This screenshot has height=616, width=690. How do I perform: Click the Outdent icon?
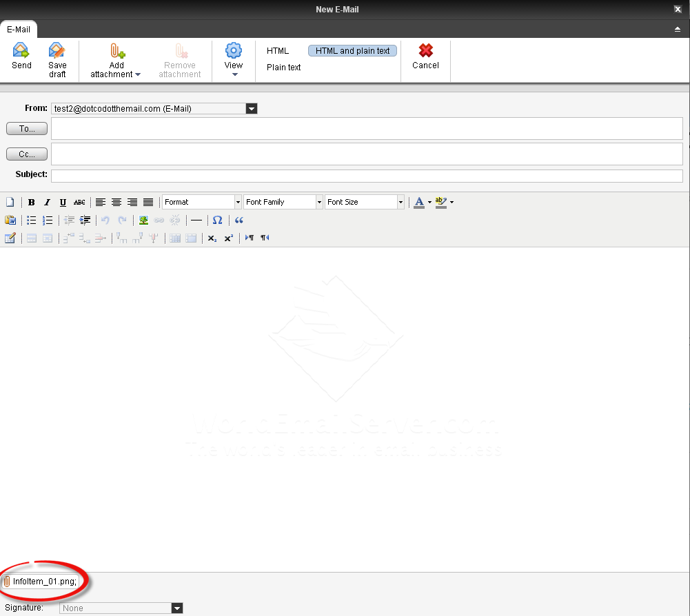pyautogui.click(x=69, y=220)
